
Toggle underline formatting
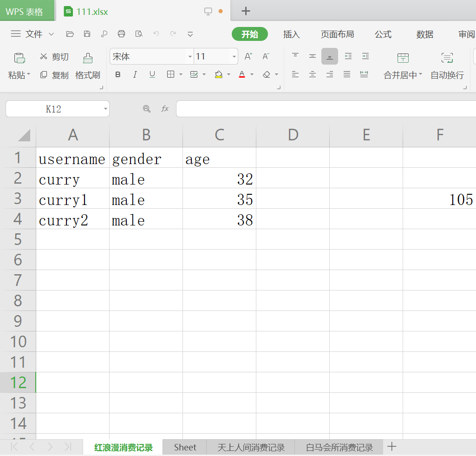pos(152,75)
